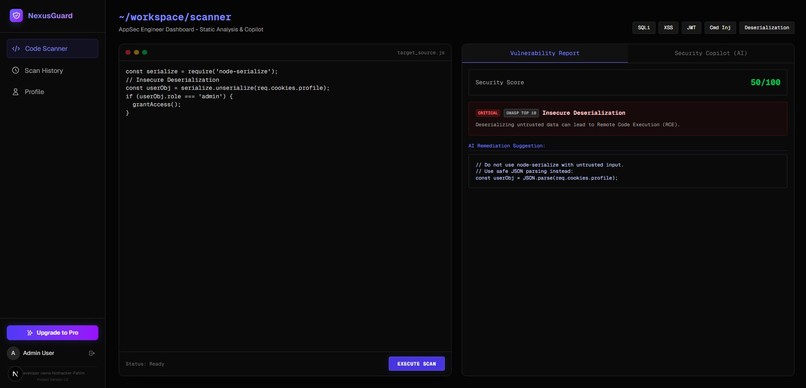Click the Execute Scan button
The width and height of the screenshot is (806, 388).
(416, 364)
